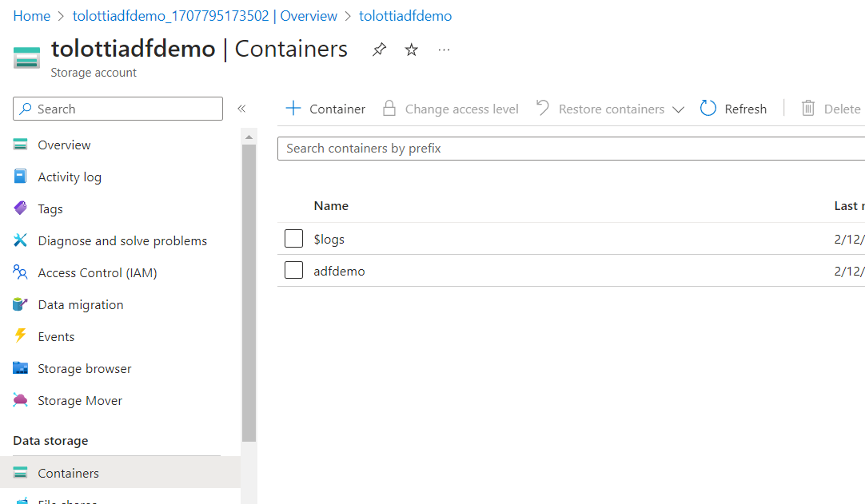Screen dimensions: 865x504
Task: Click the pin icon next to the page title
Action: tap(378, 49)
